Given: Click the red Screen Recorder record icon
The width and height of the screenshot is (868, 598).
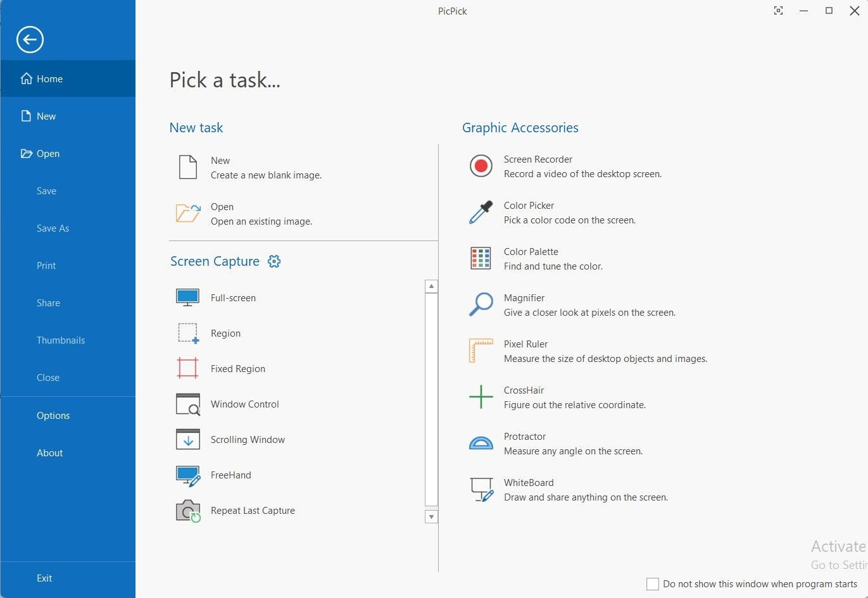Looking at the screenshot, I should click(481, 166).
